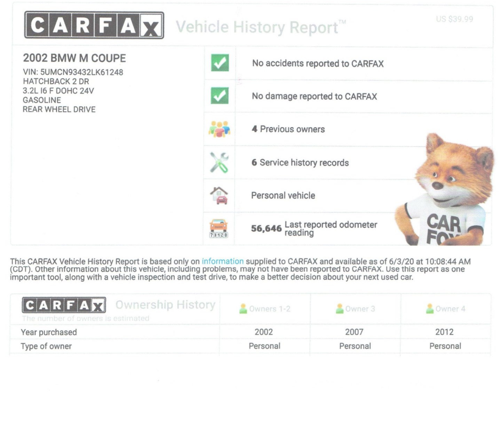Screen dimensions: 504x430
Task: Click the house and car personal vehicle icon
Action: click(x=220, y=196)
